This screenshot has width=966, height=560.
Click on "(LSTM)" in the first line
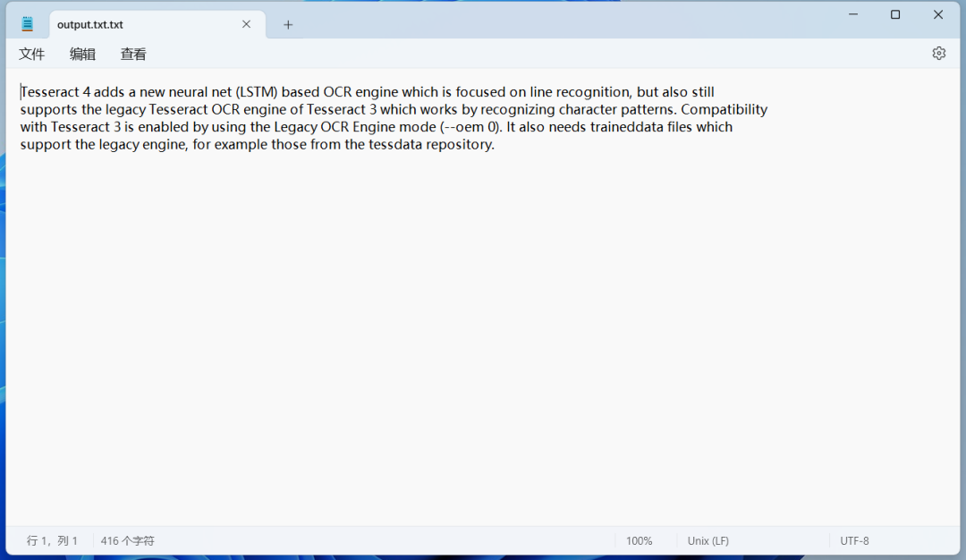257,92
